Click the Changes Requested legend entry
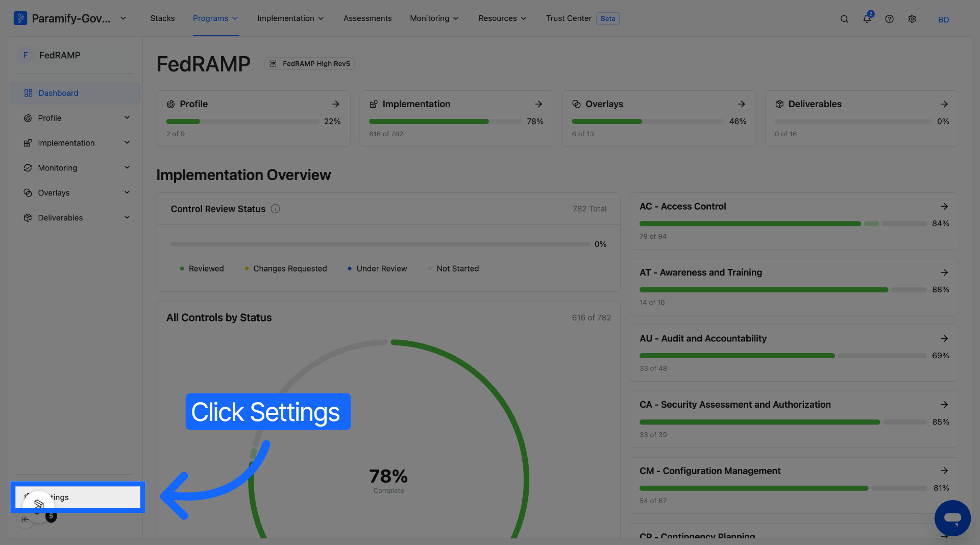The image size is (980, 545). [x=285, y=269]
